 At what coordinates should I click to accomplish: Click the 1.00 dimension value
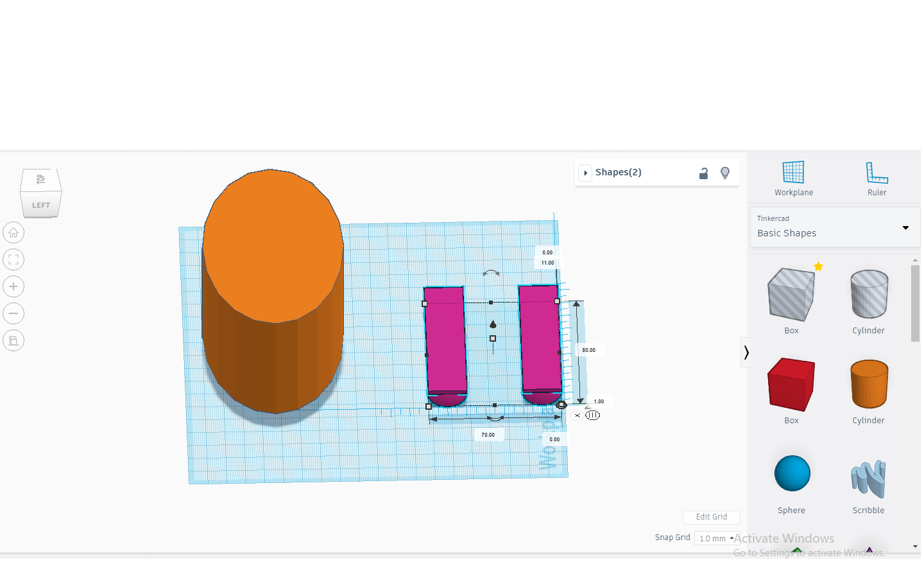[599, 401]
